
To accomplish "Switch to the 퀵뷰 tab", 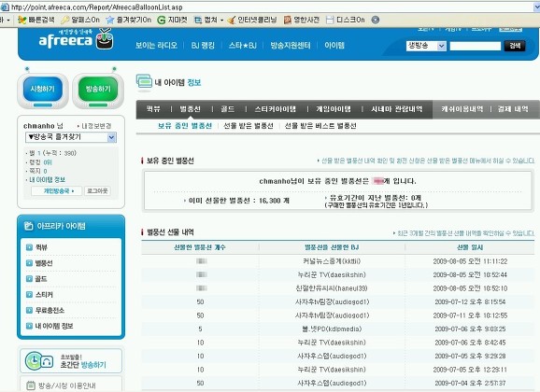I will coord(153,109).
